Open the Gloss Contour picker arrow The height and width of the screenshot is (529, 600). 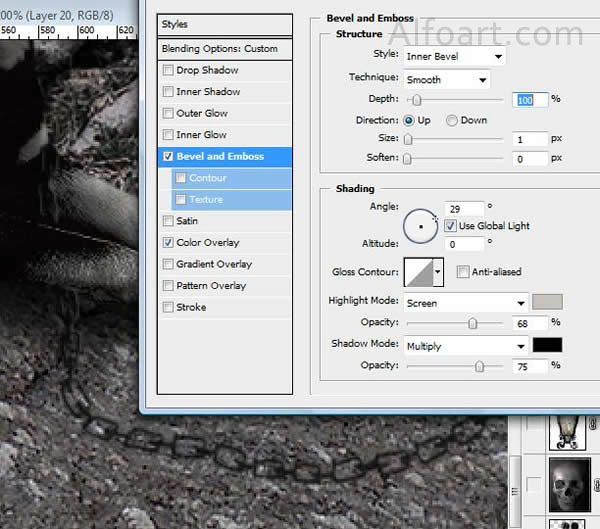(x=438, y=272)
